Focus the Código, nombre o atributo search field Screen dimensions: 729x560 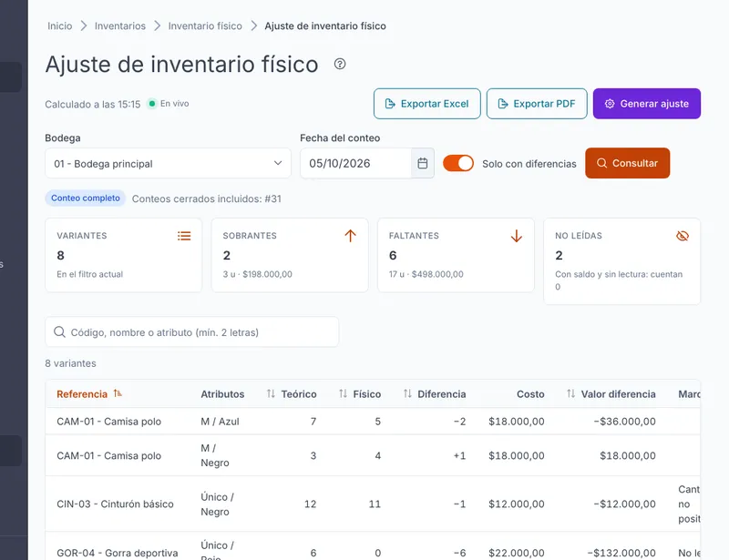pos(191,331)
